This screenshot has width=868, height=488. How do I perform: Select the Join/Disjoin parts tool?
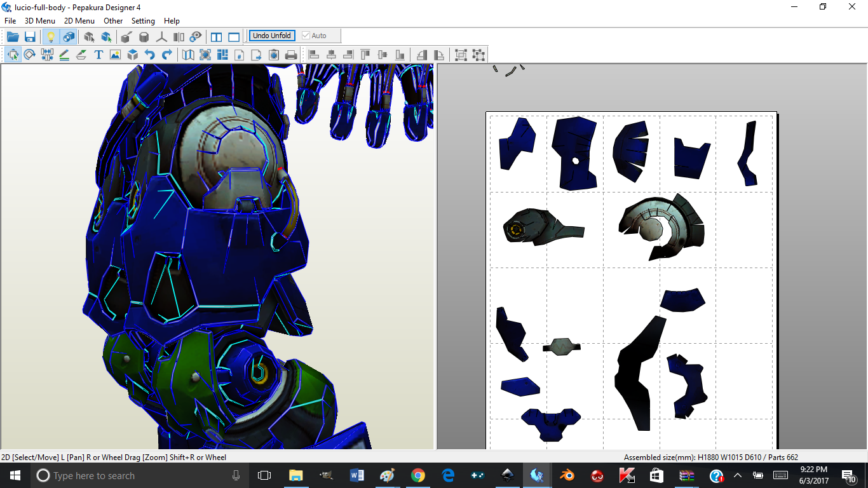click(47, 55)
